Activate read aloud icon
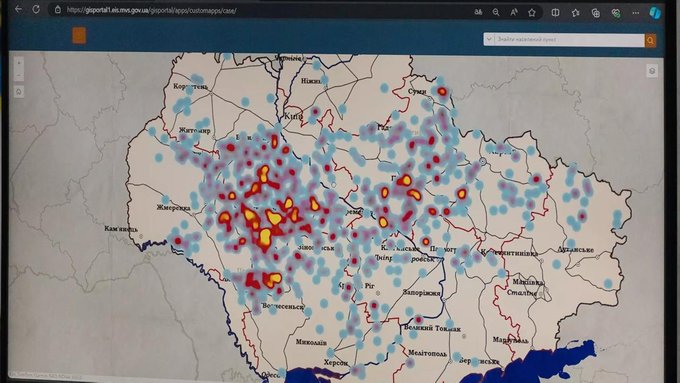 (x=514, y=12)
